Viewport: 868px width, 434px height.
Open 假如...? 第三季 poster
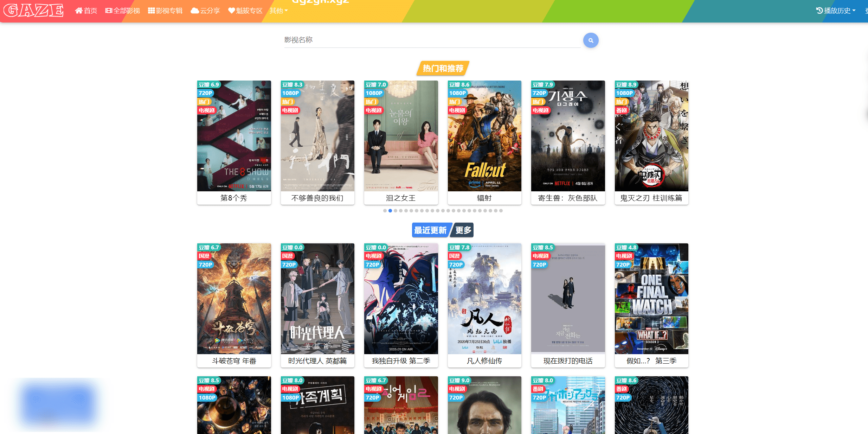point(651,299)
